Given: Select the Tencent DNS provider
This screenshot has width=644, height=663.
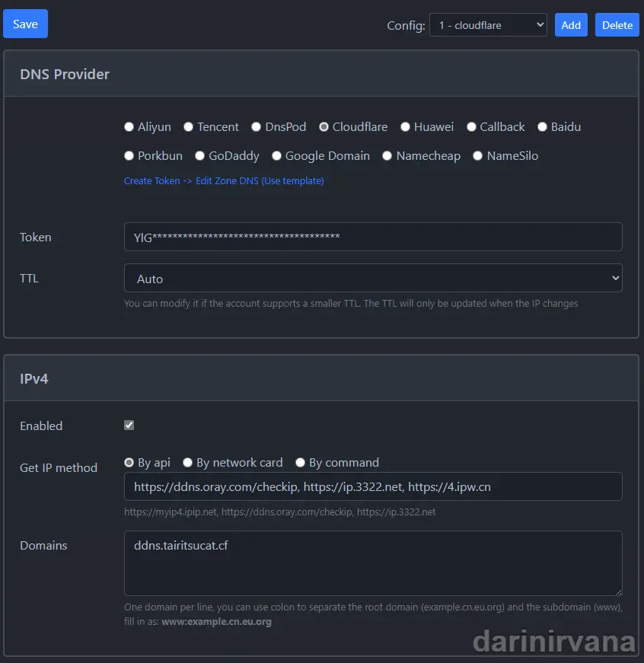Looking at the screenshot, I should click(x=188, y=127).
